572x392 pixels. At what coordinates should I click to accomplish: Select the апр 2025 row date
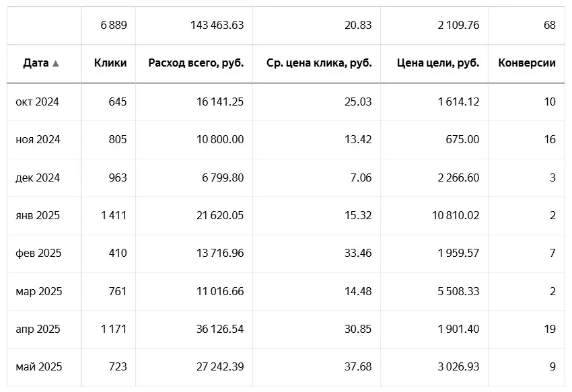38,329
